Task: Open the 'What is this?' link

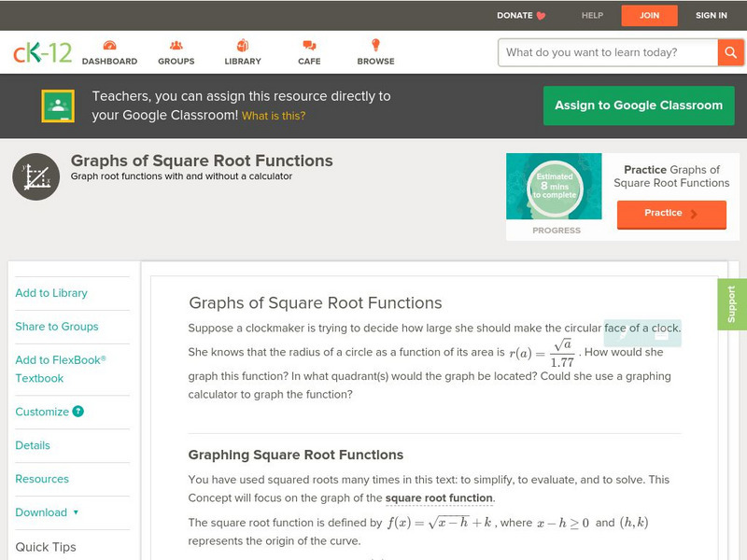Action: pos(274,116)
